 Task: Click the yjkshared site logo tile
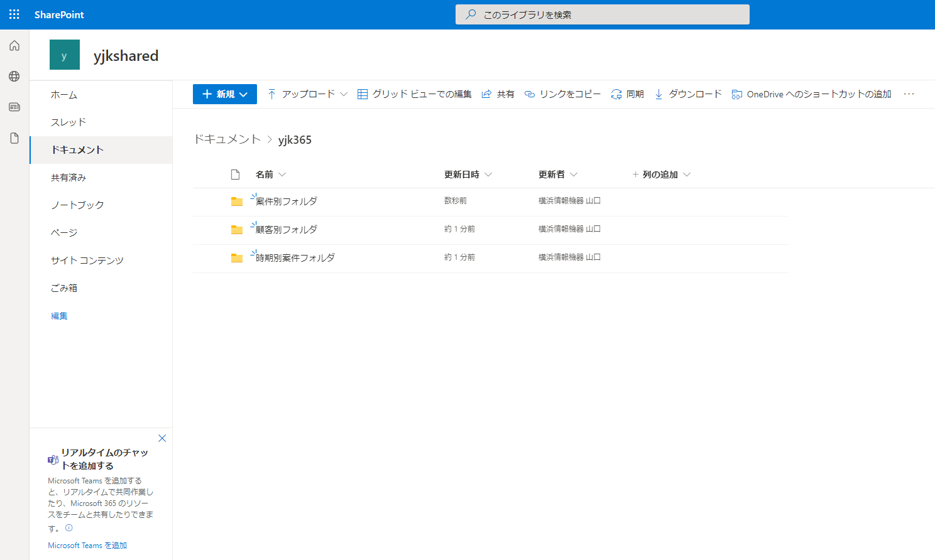[65, 55]
